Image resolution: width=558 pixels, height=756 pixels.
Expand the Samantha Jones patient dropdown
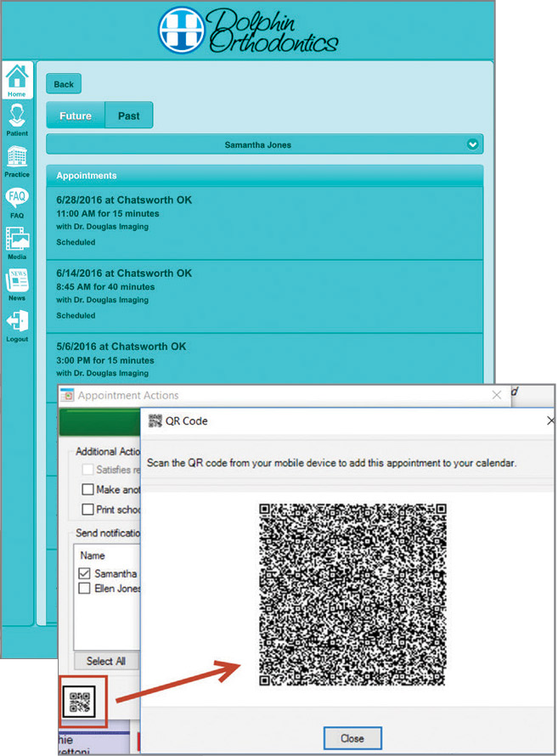click(264, 144)
